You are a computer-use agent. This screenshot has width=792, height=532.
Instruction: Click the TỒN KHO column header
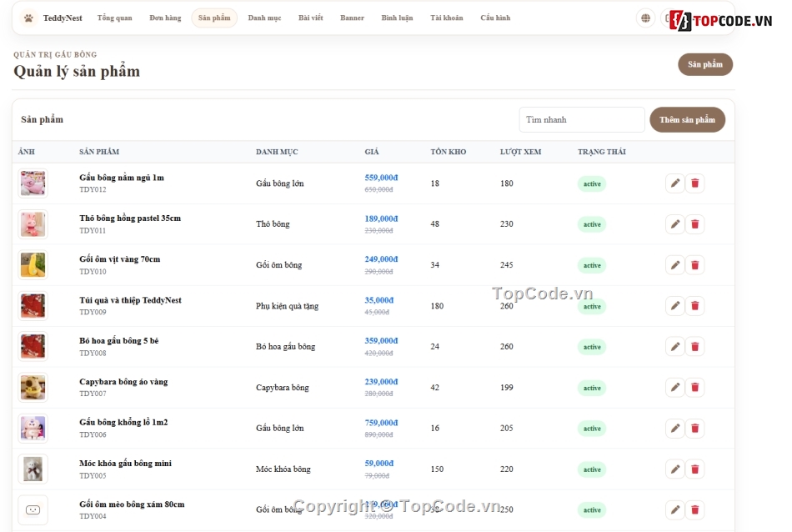click(449, 152)
